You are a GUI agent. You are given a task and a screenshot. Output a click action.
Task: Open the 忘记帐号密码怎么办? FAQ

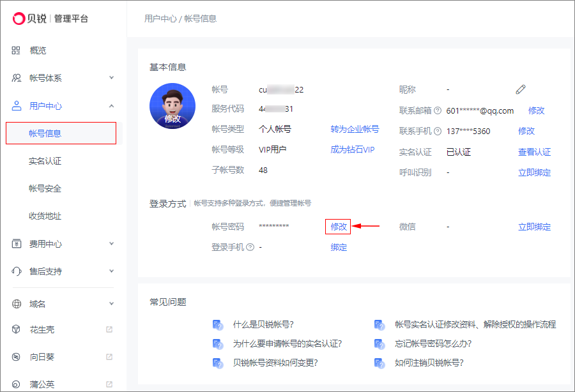tap(433, 343)
